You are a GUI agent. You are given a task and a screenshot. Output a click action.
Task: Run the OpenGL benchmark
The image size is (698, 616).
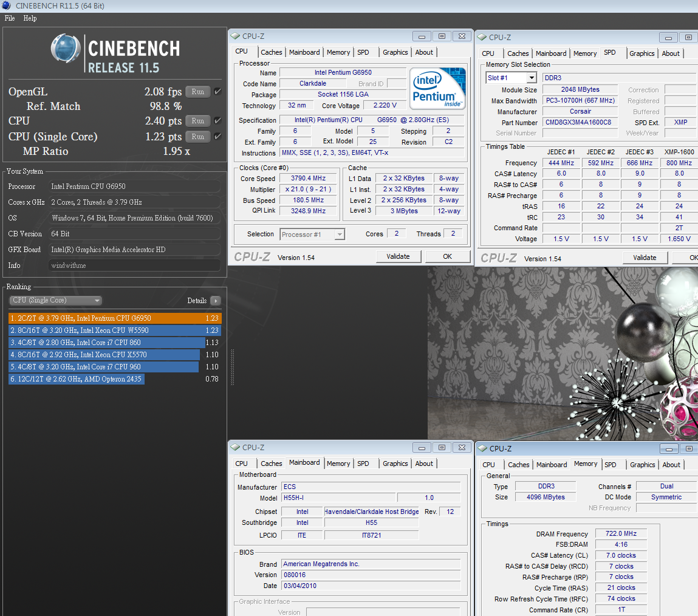click(197, 92)
